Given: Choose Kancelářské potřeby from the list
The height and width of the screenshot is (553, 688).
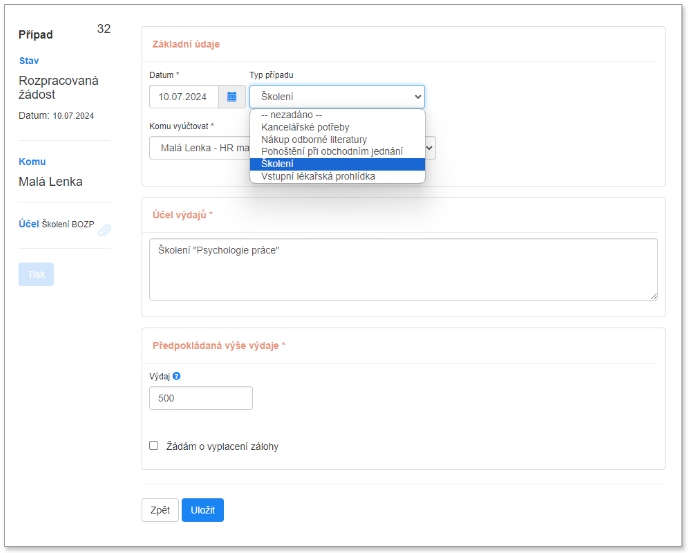Looking at the screenshot, I should (305, 127).
